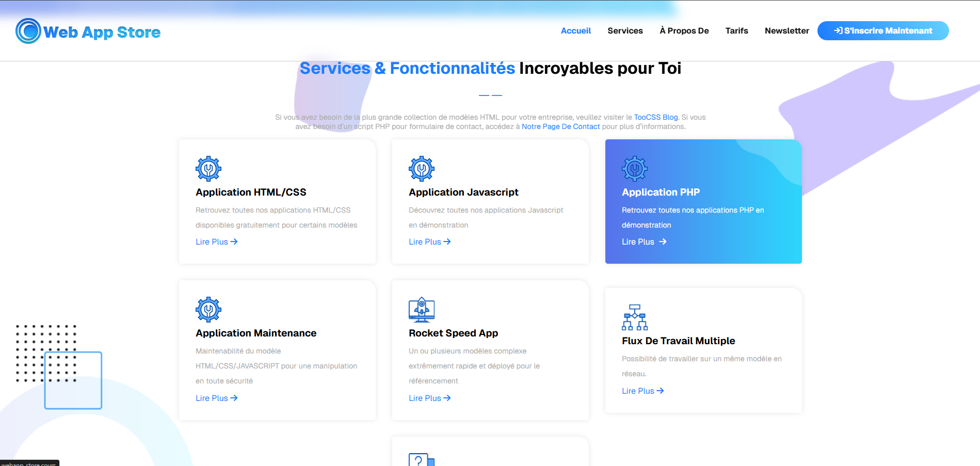980x466 pixels.
Task: Open the Notre Page De Contact link
Action: click(560, 126)
